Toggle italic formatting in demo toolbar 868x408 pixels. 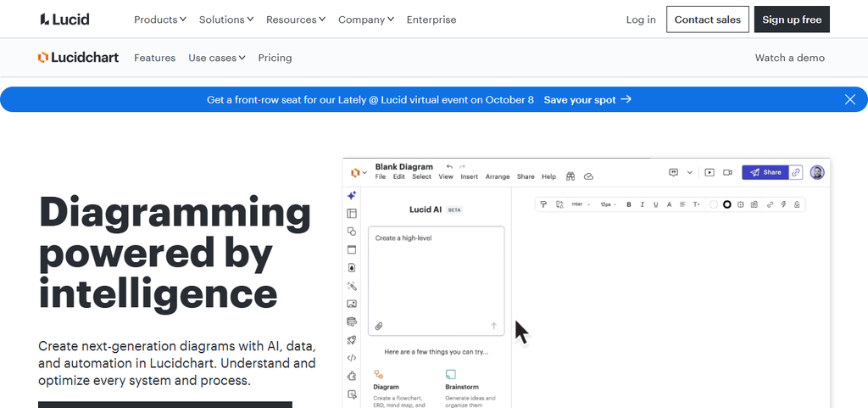click(643, 204)
